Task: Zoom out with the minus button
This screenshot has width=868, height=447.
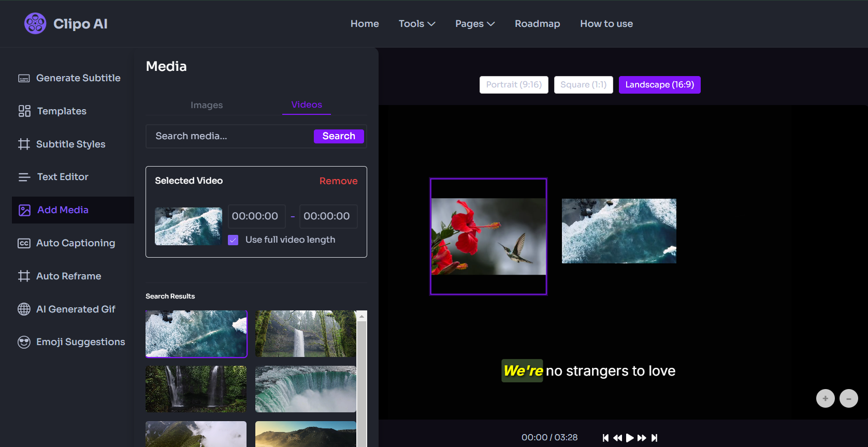Action: (849, 398)
